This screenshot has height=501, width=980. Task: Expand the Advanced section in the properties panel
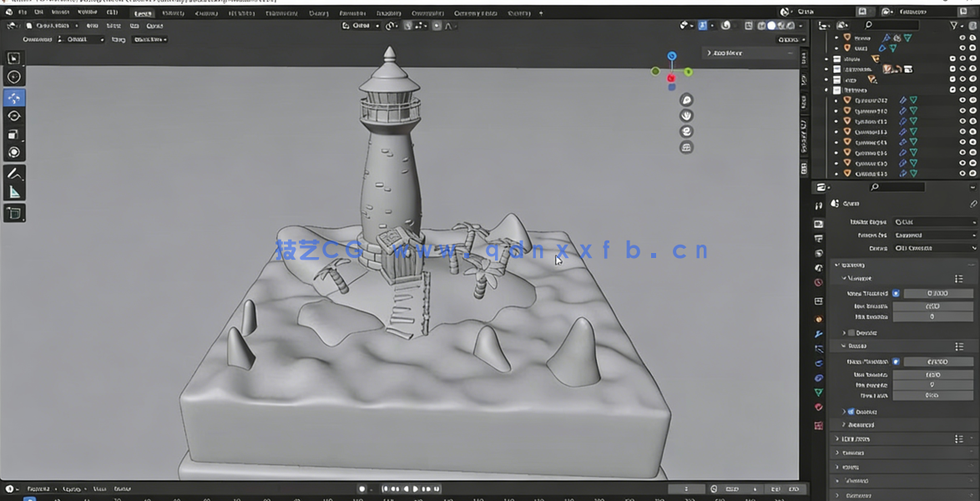pyautogui.click(x=860, y=424)
